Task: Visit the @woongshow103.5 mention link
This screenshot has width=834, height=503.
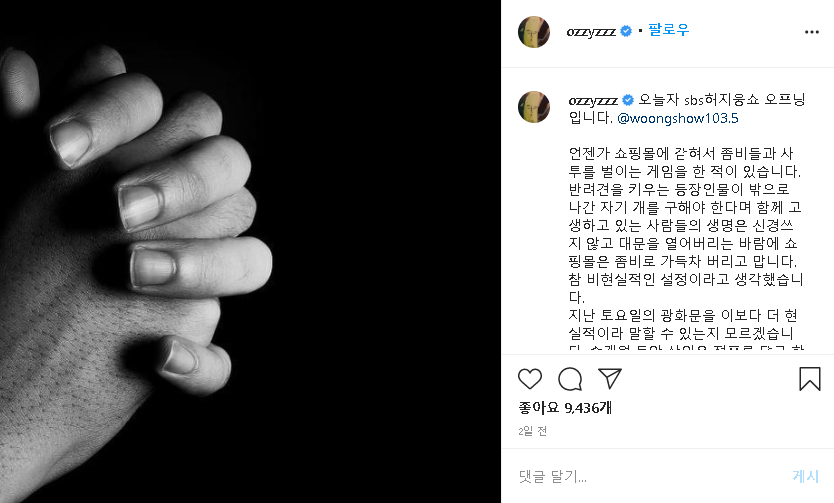Action: 678,118
